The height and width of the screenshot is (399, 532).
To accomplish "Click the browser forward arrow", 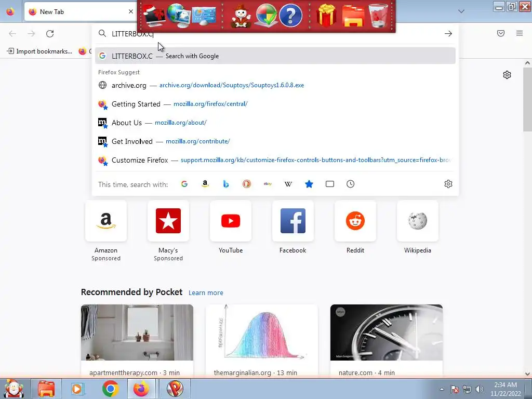I will [x=31, y=34].
